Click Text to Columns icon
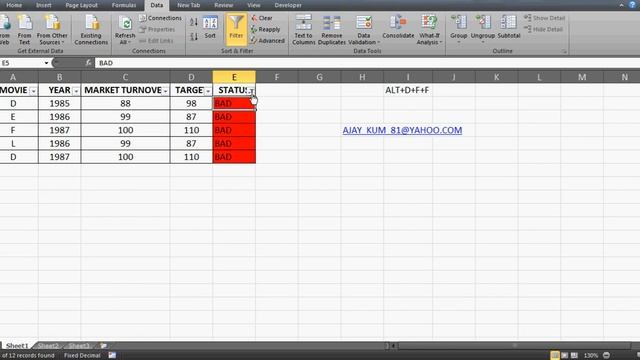 pyautogui.click(x=303, y=29)
